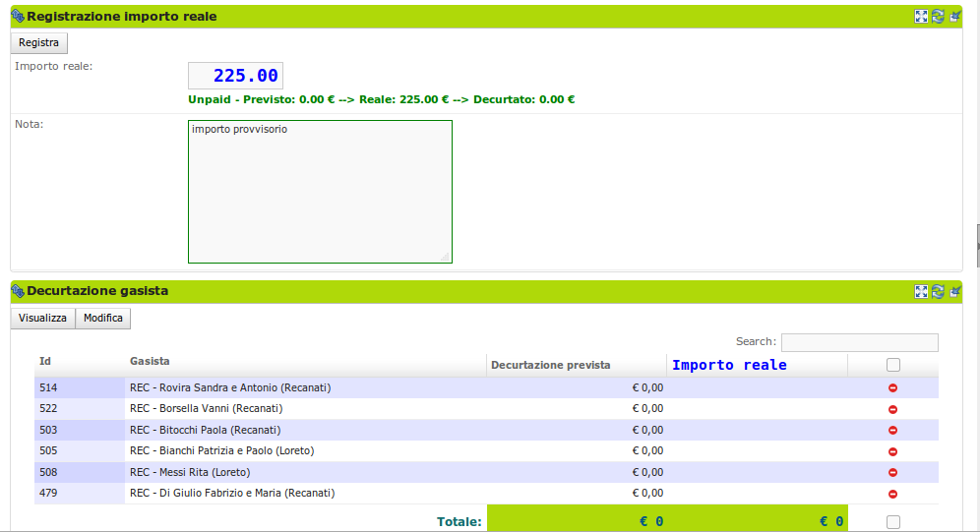Viewport: 980px width, 532px height.
Task: Click red remove icon for Messi Rita row
Action: (x=892, y=473)
